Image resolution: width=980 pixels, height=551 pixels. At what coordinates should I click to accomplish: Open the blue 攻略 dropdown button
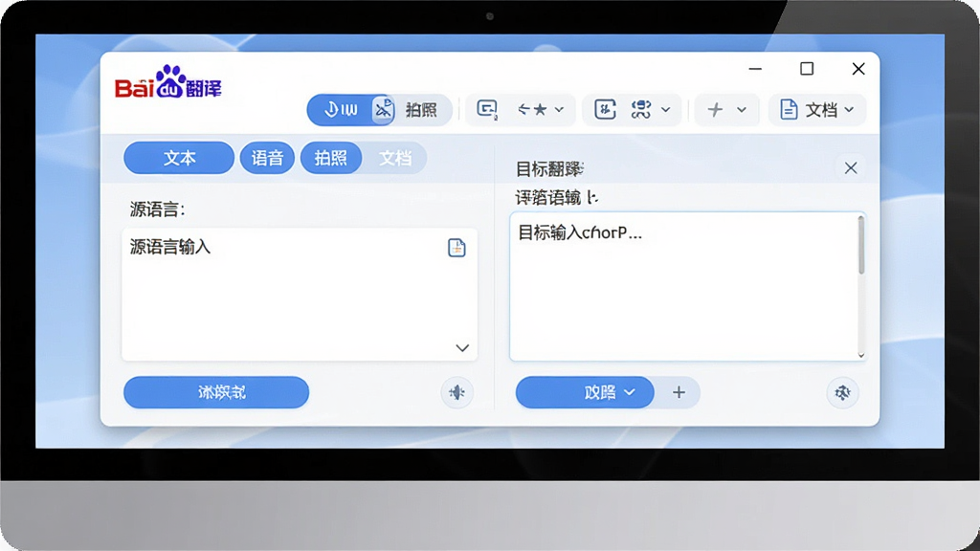coord(585,392)
